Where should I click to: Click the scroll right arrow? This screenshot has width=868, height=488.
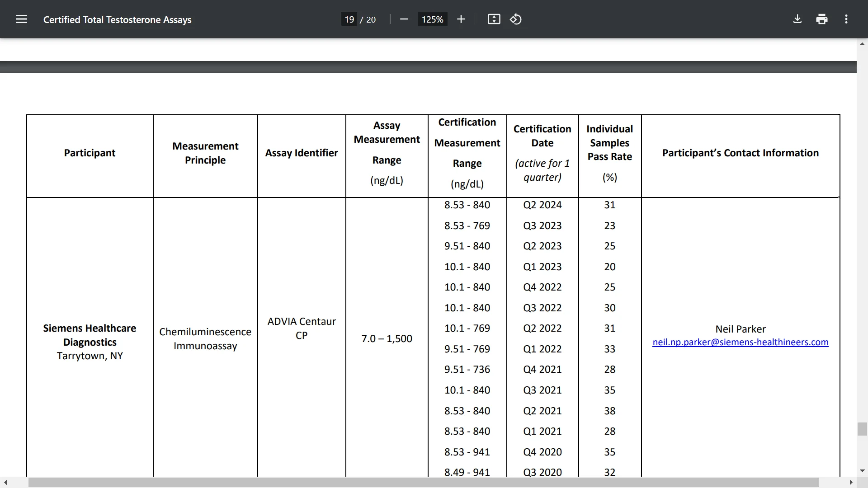tap(851, 483)
